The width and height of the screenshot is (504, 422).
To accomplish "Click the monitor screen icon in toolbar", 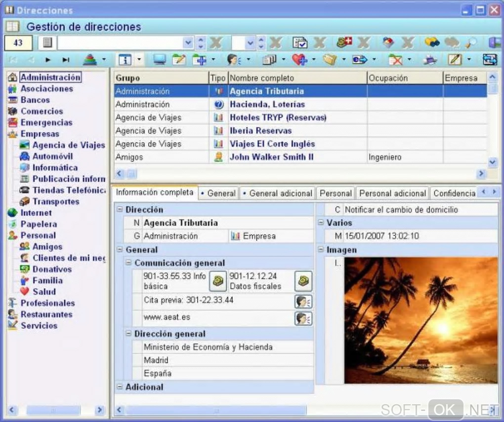I will click(x=160, y=60).
